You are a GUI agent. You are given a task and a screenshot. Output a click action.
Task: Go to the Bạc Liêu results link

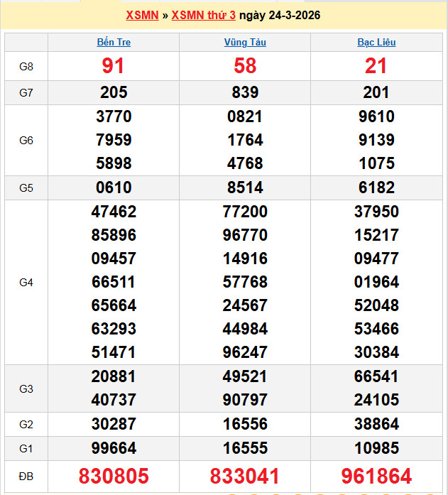376,42
